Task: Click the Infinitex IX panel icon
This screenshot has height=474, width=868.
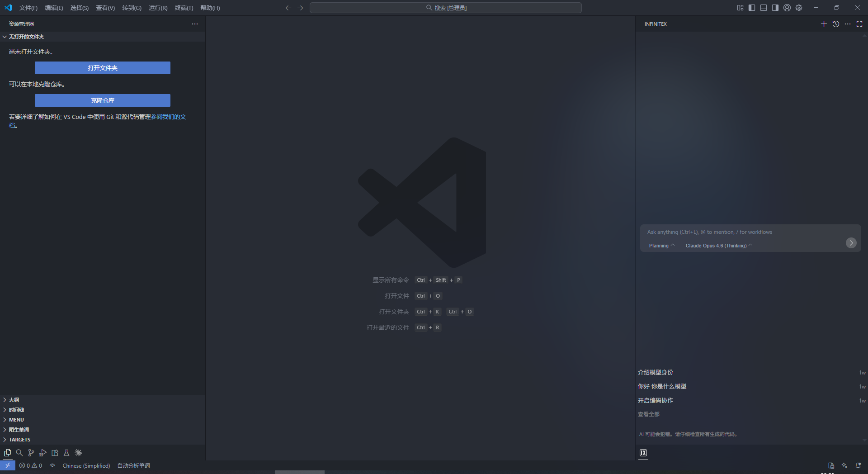Action: click(643, 453)
